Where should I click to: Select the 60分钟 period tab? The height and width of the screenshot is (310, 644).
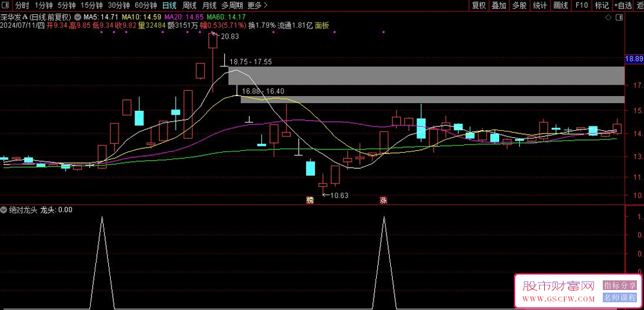tap(146, 5)
